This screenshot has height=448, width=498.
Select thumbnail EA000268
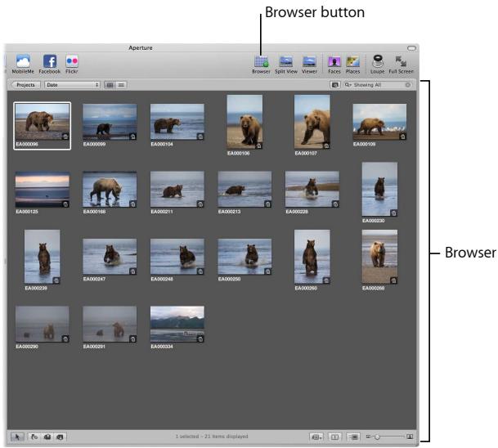click(x=379, y=257)
